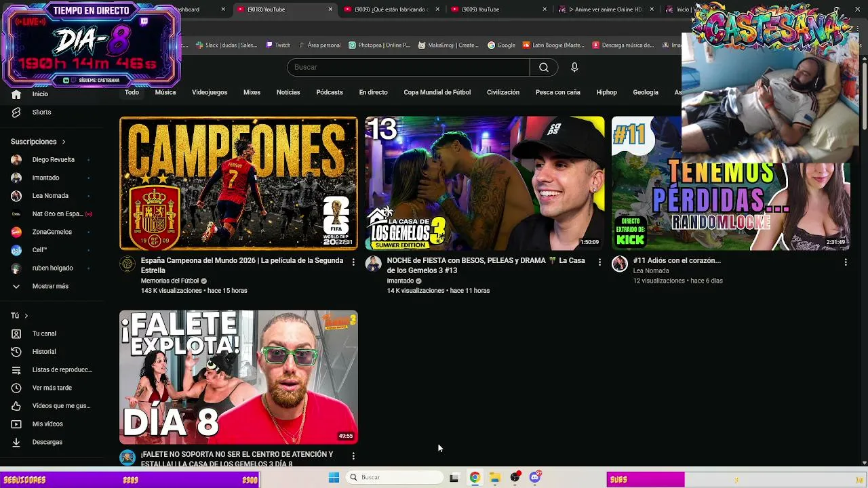868x488 pixels.
Task: Open Diego Revuelta subscription channel
Action: (x=52, y=160)
